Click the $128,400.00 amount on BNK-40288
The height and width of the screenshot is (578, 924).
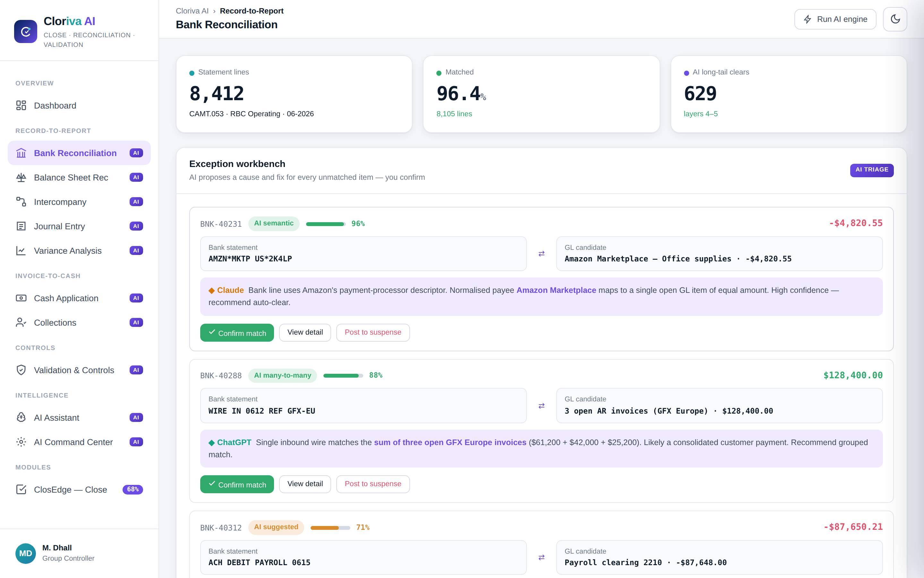click(853, 375)
